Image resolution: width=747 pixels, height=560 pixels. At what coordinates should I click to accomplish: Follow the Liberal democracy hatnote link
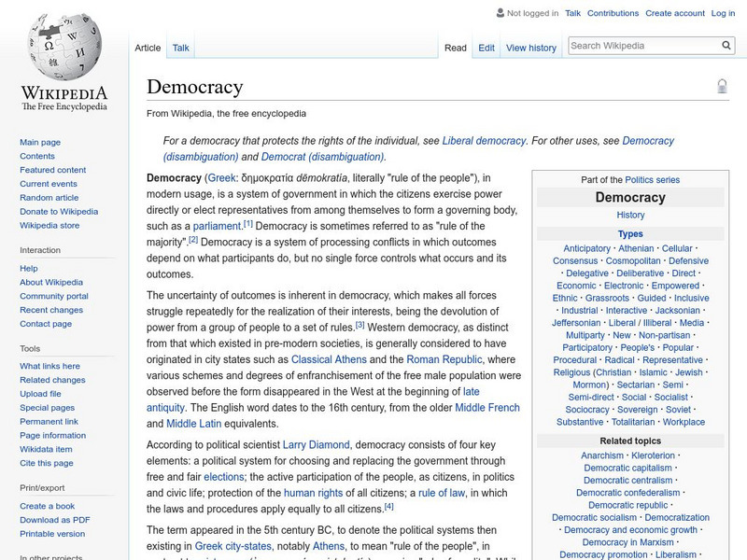[x=484, y=141]
